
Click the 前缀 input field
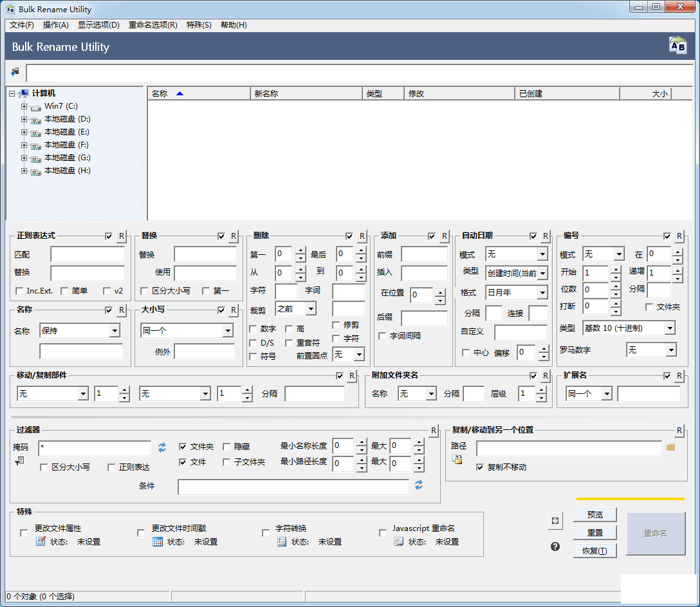pos(424,254)
